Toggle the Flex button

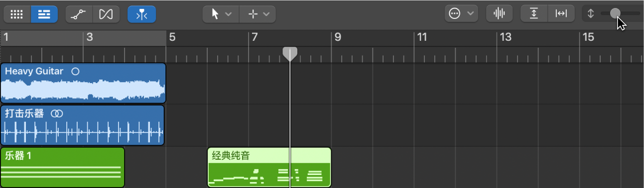106,14
